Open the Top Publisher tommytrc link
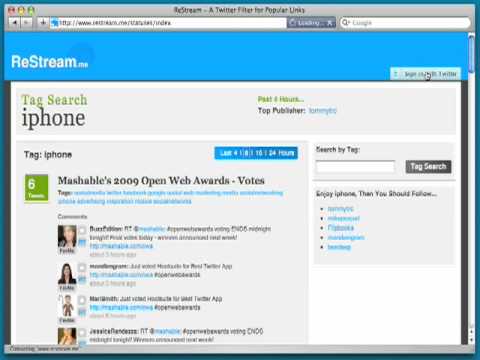Screen dimensions: 480x360 323,111
